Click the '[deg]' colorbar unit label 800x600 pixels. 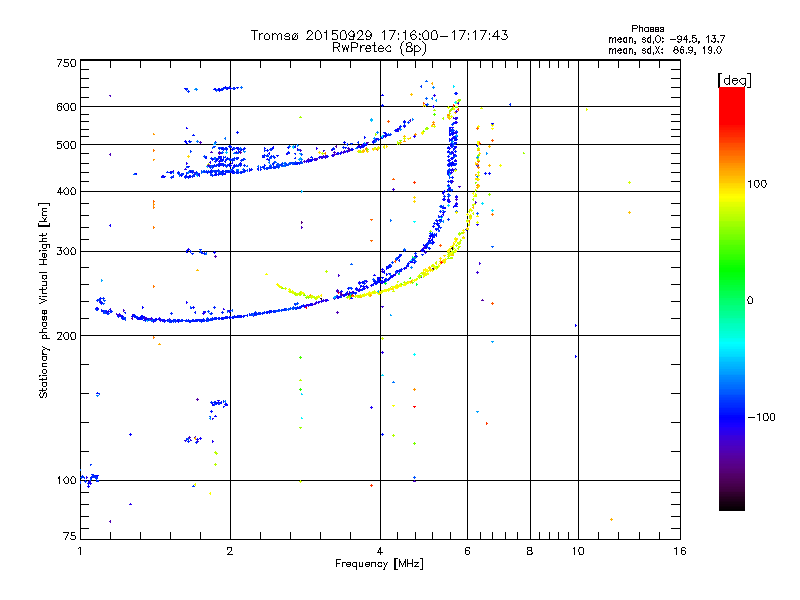coord(734,80)
